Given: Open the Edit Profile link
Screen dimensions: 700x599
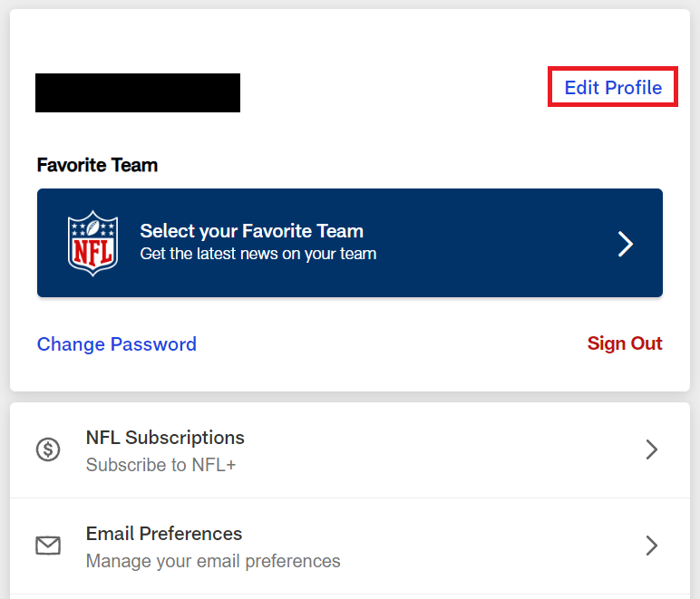Looking at the screenshot, I should click(613, 88).
